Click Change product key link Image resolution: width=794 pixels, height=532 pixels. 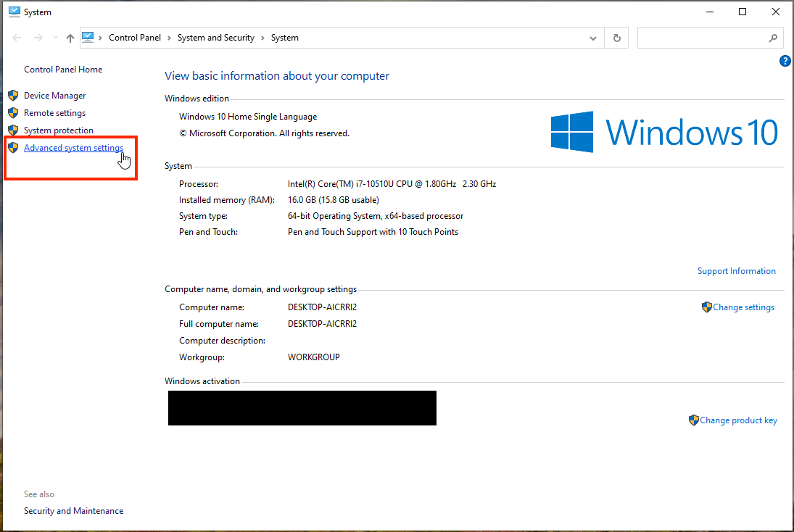coord(738,420)
